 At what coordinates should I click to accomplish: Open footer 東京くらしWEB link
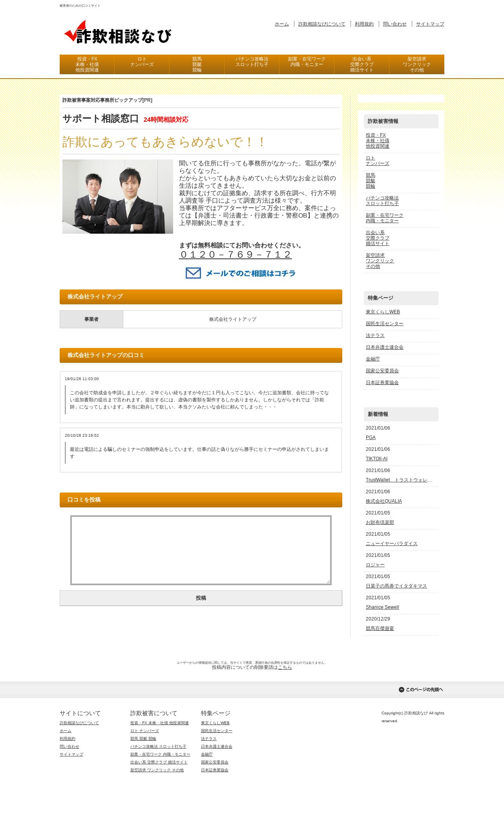pos(215,723)
